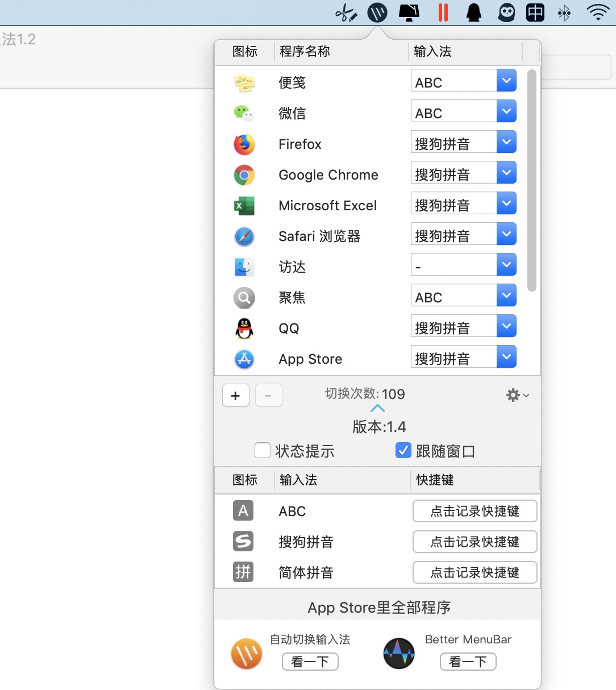Open the auto input switcher menu bar icon

(377, 13)
